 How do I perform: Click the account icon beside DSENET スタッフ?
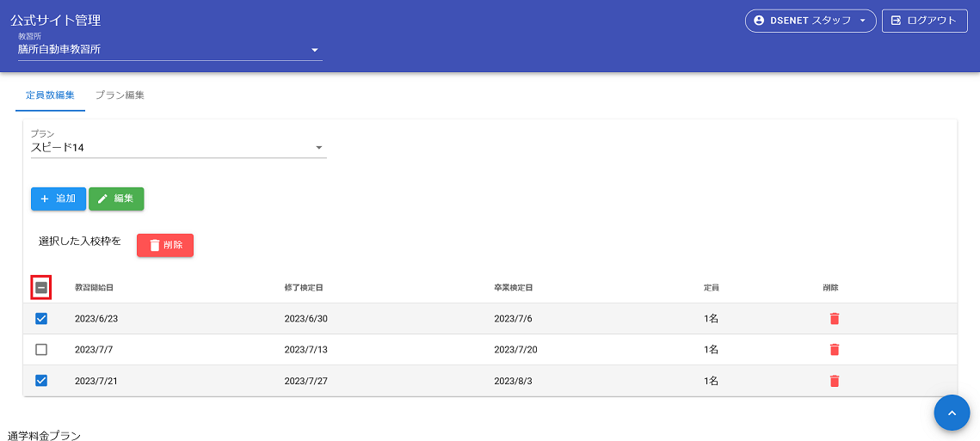[x=759, y=21]
